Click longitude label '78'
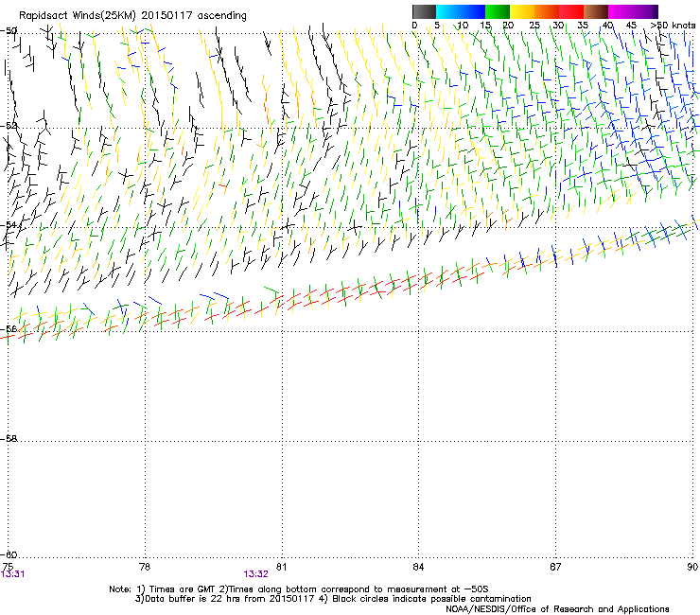This screenshot has width=700, height=615. (x=145, y=567)
